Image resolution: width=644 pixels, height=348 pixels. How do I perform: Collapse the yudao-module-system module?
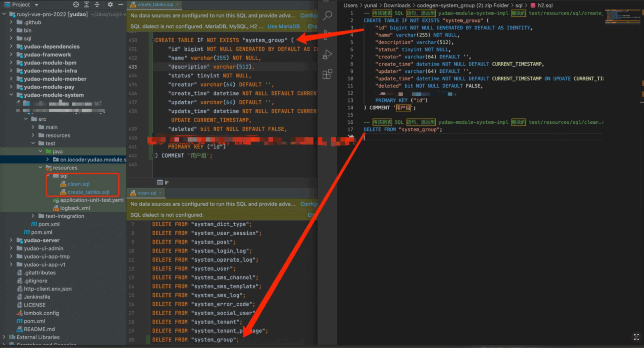click(11, 95)
